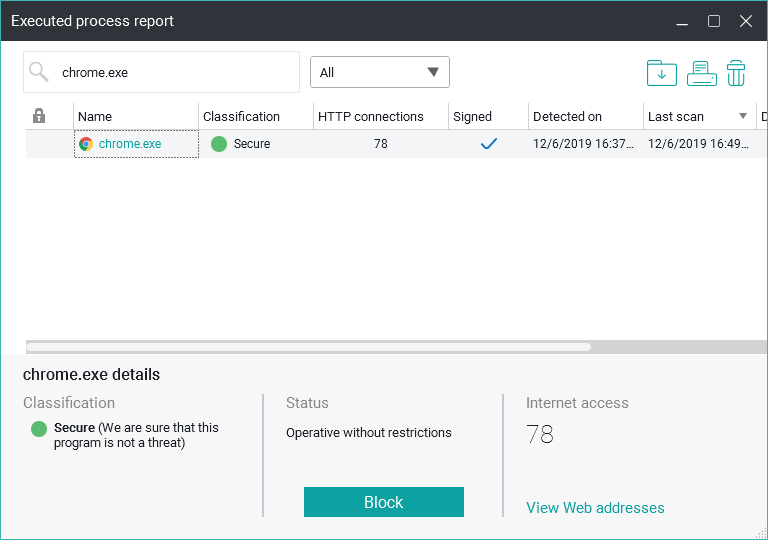Open the View Web addresses link
The height and width of the screenshot is (540, 768).
point(595,508)
